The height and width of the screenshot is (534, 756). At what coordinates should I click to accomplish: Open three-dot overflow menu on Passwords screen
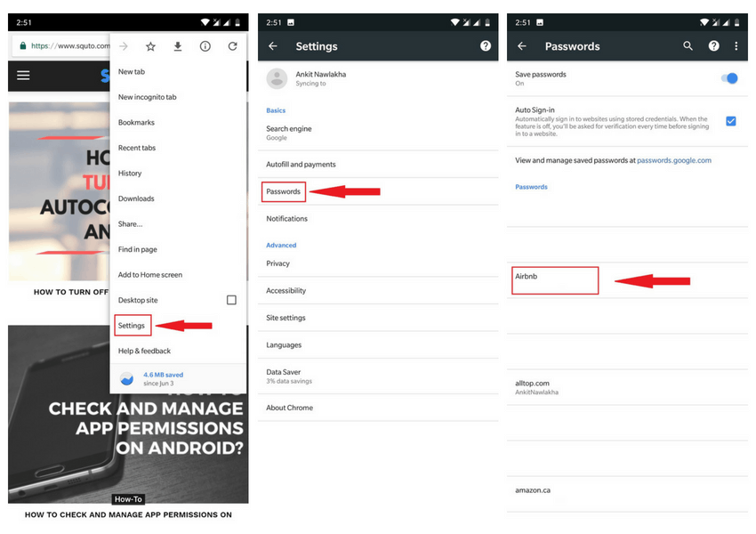(736, 45)
